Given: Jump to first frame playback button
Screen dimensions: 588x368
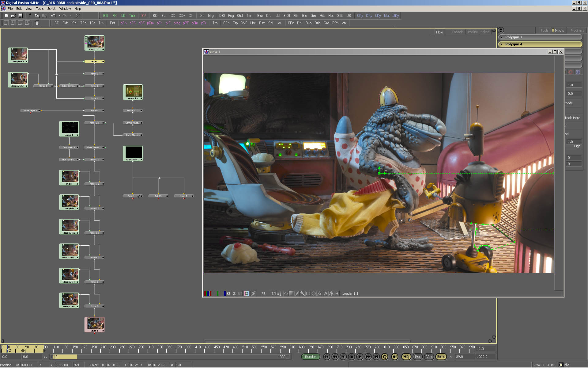Looking at the screenshot, I should click(x=327, y=357).
